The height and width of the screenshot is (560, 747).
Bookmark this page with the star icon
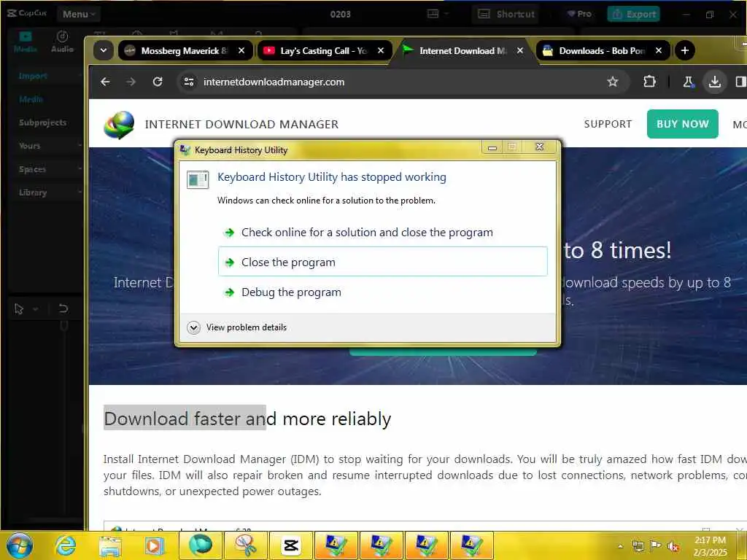613,82
